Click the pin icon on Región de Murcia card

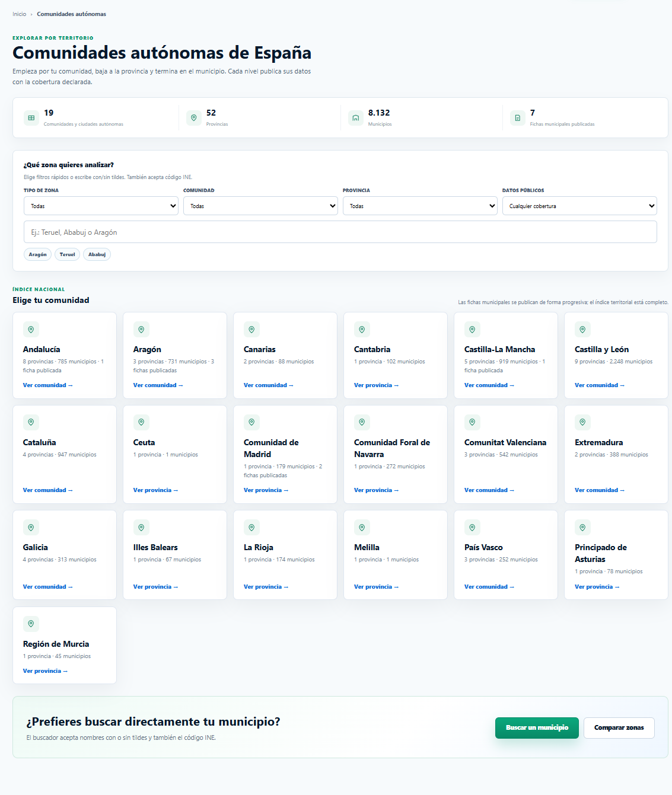click(31, 624)
